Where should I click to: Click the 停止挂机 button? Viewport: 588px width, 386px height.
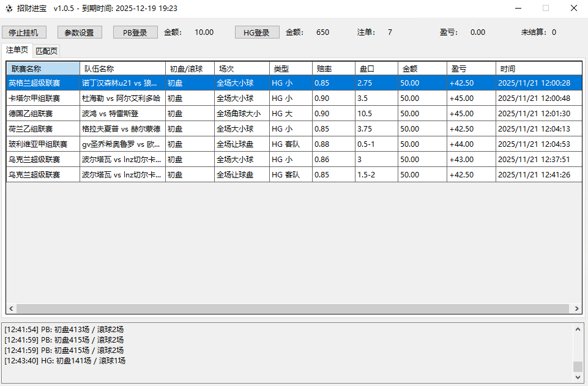coord(24,32)
